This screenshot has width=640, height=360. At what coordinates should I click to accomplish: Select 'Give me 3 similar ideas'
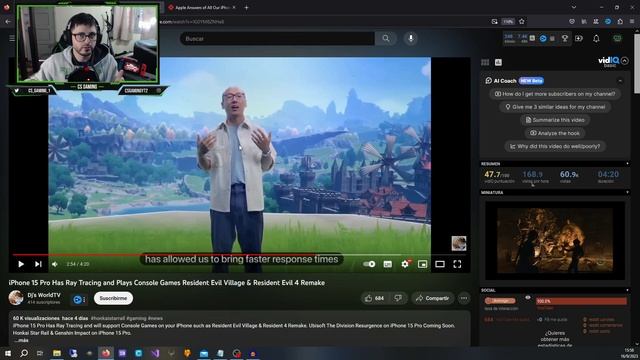555,107
